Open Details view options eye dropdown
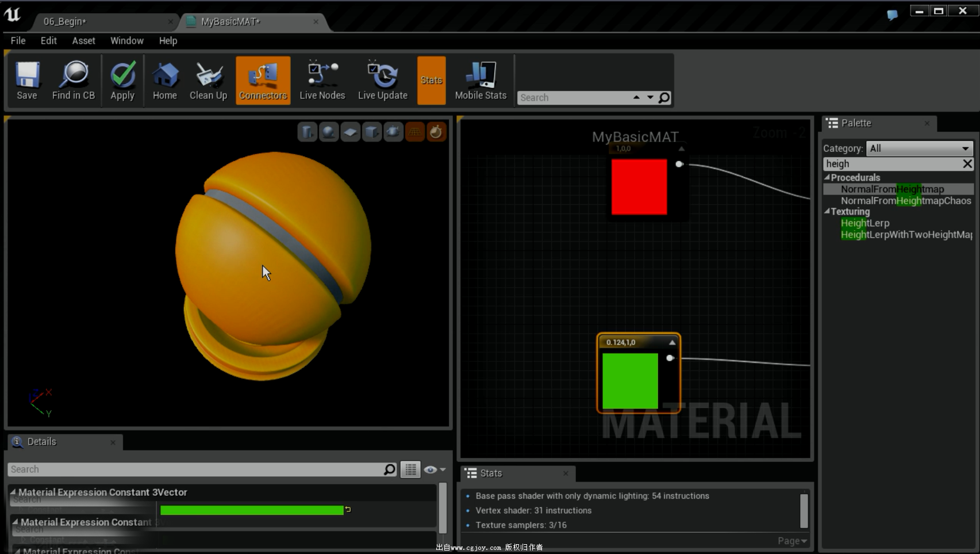This screenshot has height=554, width=980. point(435,469)
